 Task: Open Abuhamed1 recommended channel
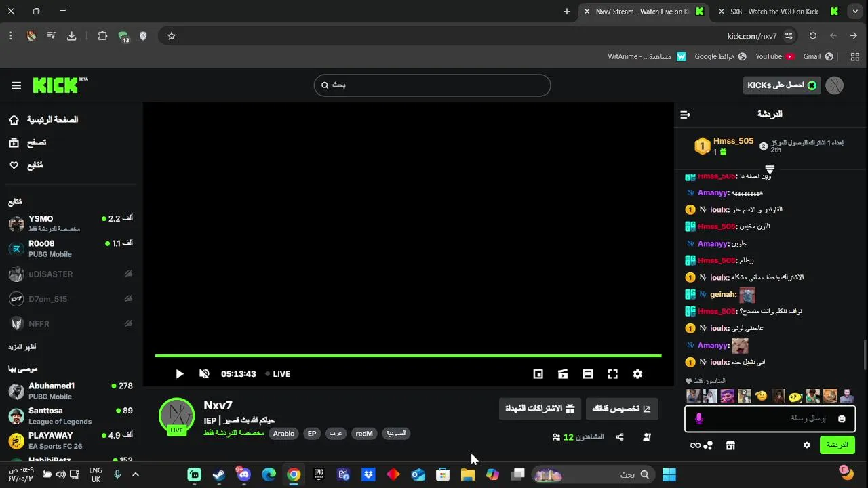(x=71, y=391)
